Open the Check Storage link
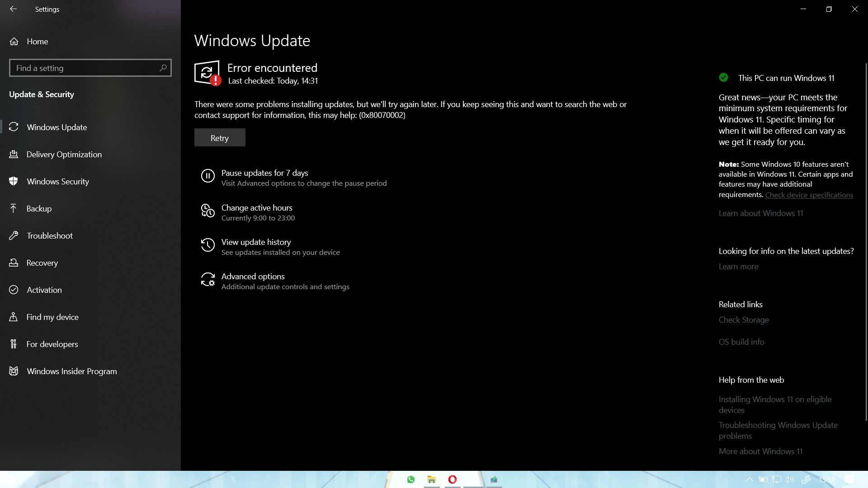This screenshot has height=488, width=868. point(744,320)
